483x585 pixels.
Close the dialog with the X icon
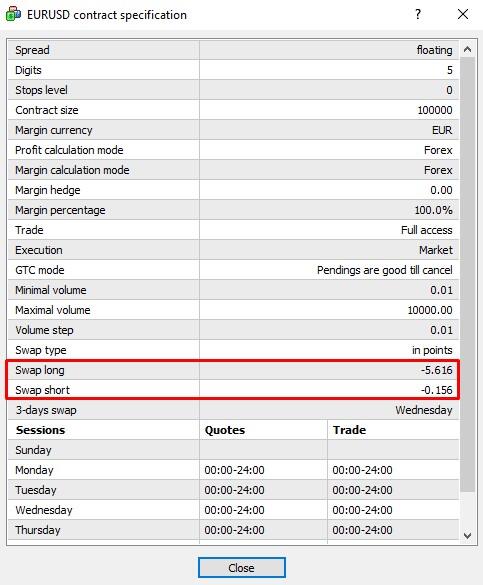point(463,15)
